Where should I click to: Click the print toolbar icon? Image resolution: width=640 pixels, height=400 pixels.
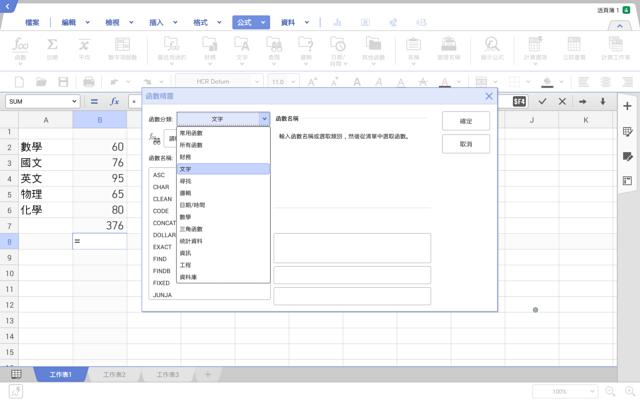click(x=89, y=82)
